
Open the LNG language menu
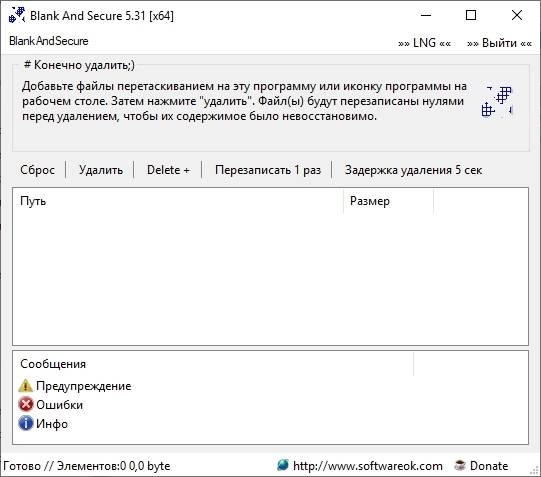pyautogui.click(x=424, y=43)
